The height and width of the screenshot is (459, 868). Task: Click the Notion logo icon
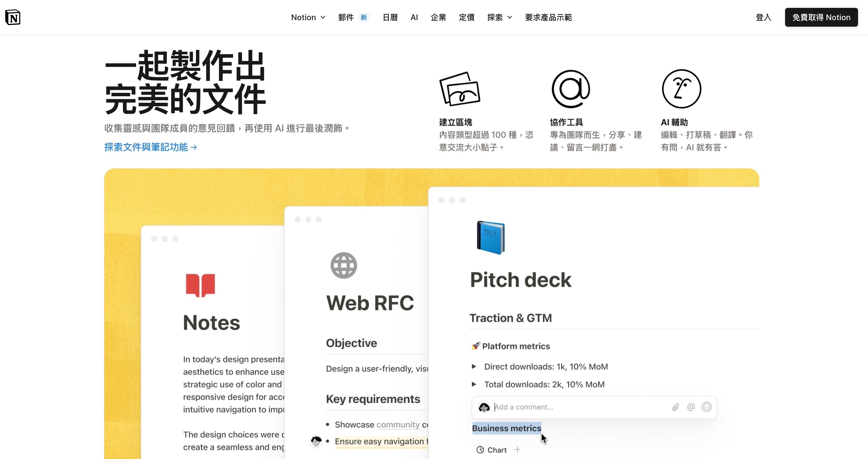13,17
